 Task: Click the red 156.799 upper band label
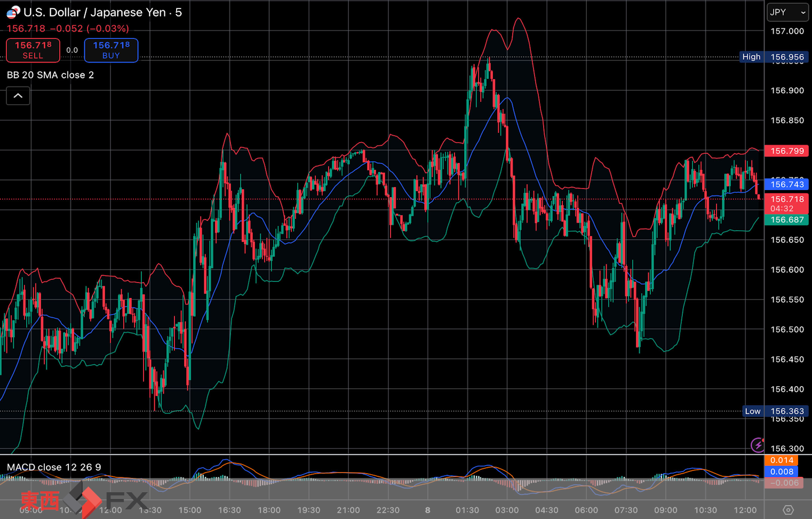(x=787, y=151)
